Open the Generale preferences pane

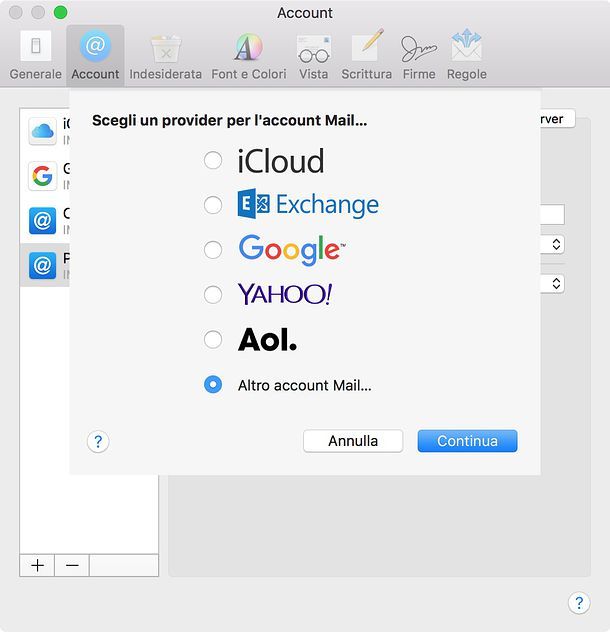[35, 56]
